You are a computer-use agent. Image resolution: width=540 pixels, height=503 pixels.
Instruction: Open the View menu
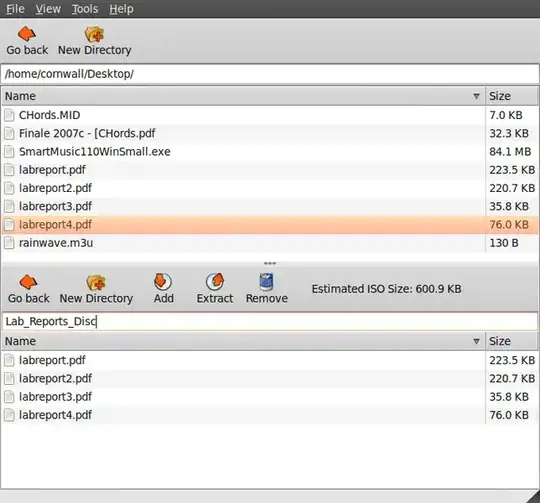coord(48,9)
